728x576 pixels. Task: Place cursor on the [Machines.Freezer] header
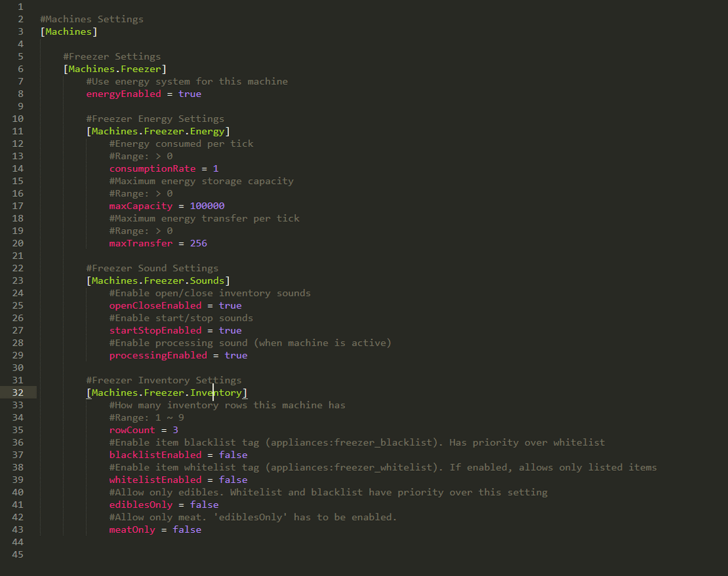[x=115, y=69]
